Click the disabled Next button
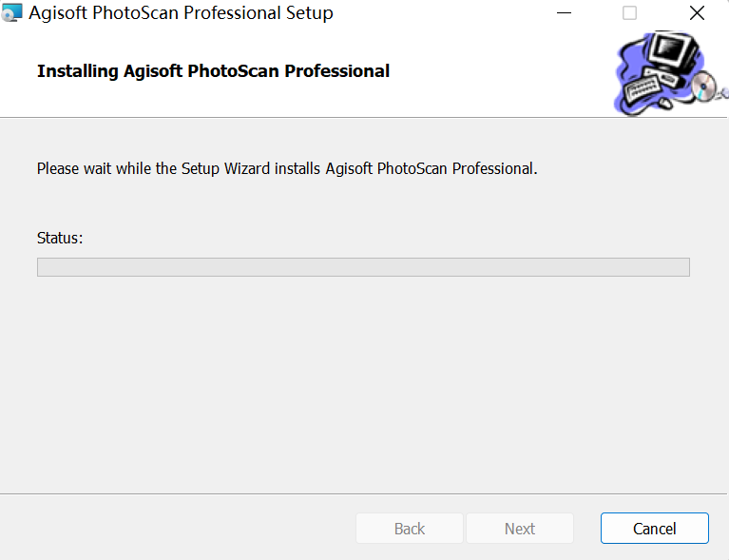Image resolution: width=729 pixels, height=560 pixels. (x=520, y=529)
